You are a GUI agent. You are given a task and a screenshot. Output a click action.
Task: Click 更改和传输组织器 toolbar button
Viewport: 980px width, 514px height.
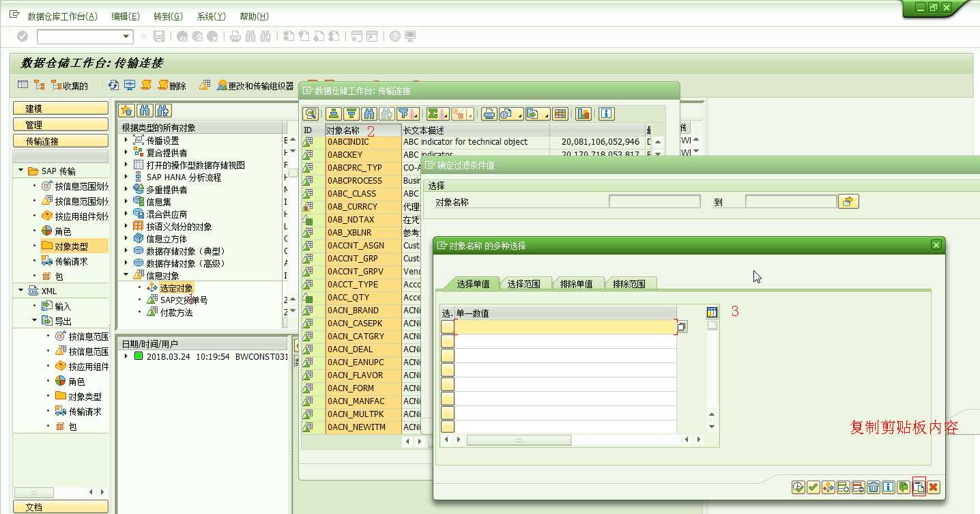(255, 85)
